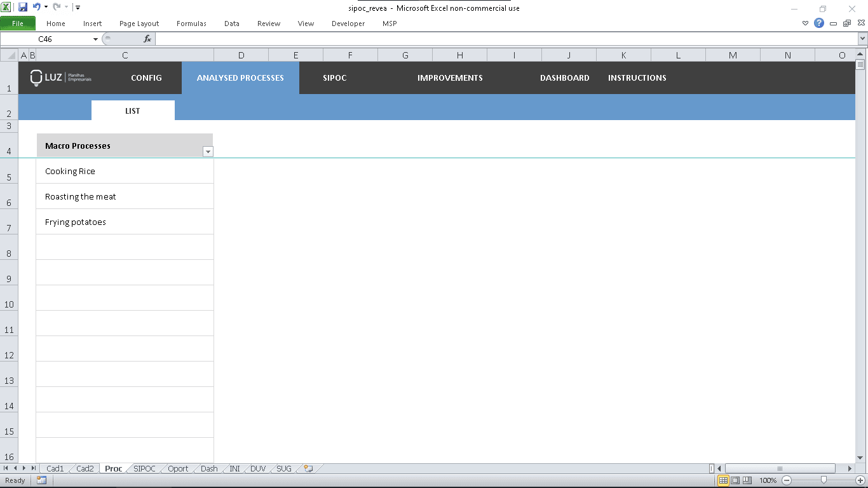Click the Undo icon

click(x=36, y=6)
